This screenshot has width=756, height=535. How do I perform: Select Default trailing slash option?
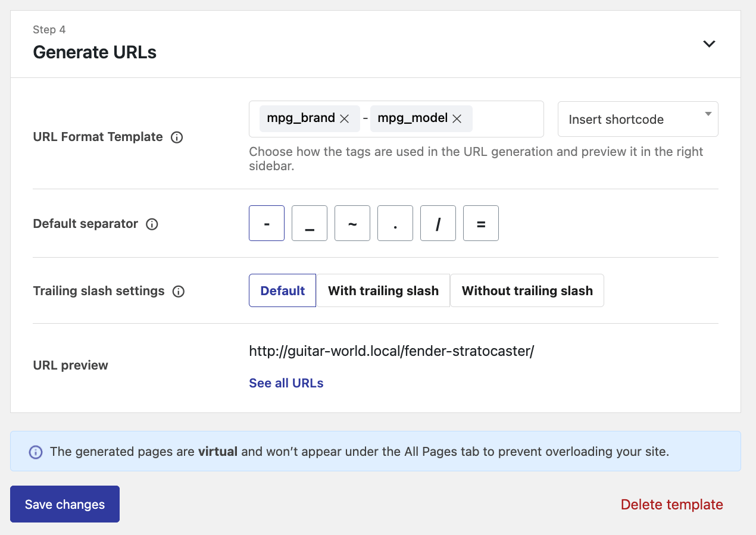coord(282,291)
